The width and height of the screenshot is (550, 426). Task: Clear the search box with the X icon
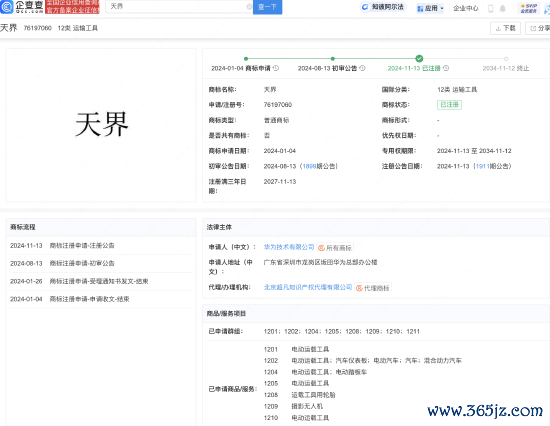tap(249, 6)
